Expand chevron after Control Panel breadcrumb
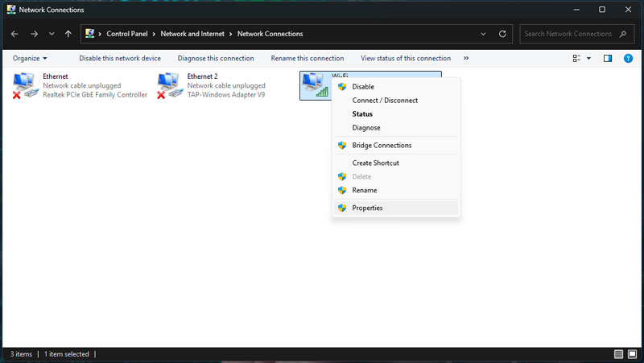644x363 pixels. pyautogui.click(x=154, y=34)
